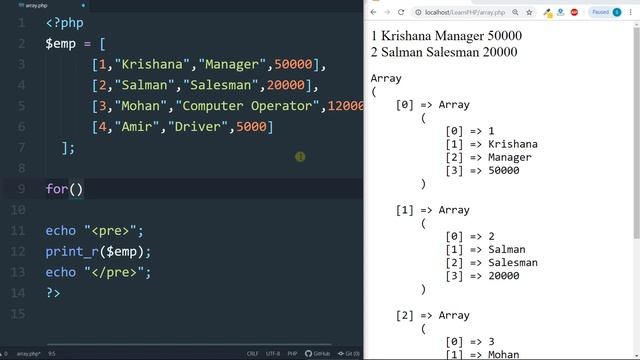Click browser output line "1 Krishana Manager 50000"
640x360 pixels.
[446, 36]
